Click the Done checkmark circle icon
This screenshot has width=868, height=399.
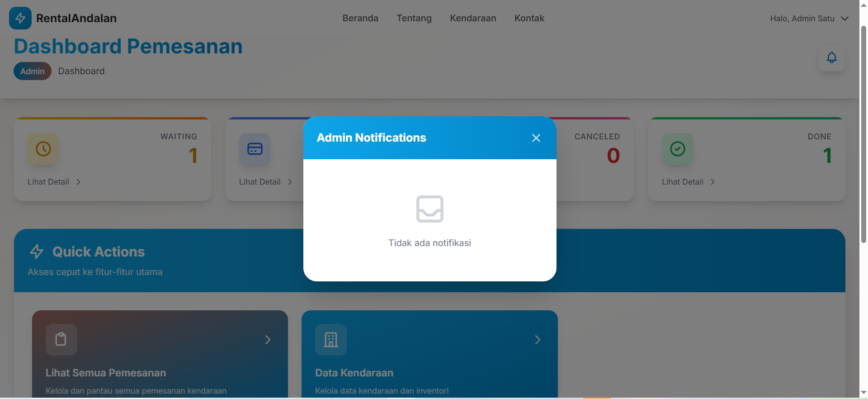(x=677, y=149)
